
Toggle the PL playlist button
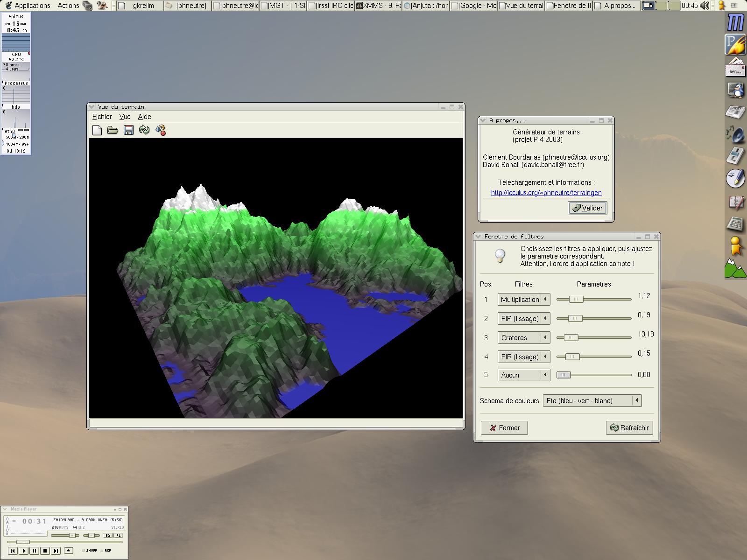pos(118,535)
